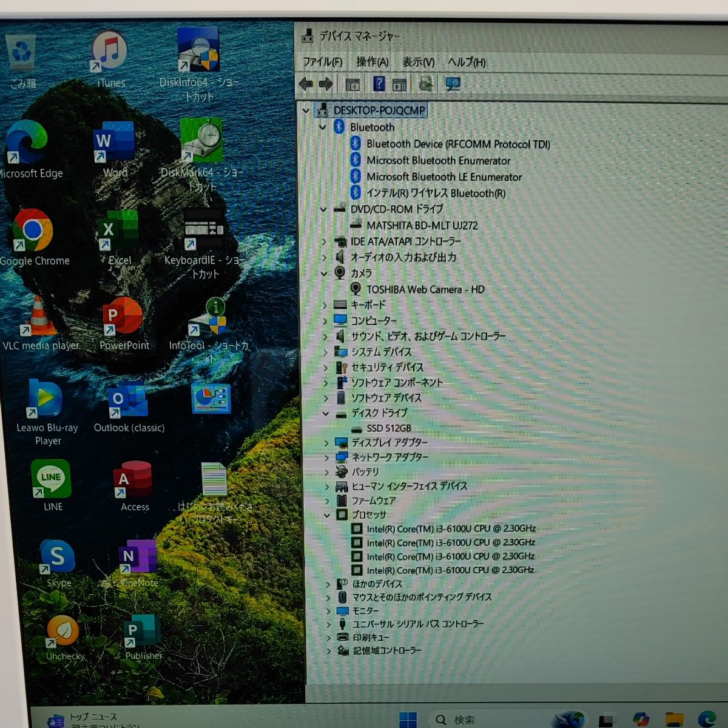This screenshot has height=728, width=728.
Task: Open the ヘルプ(H) menu
Action: point(467,62)
